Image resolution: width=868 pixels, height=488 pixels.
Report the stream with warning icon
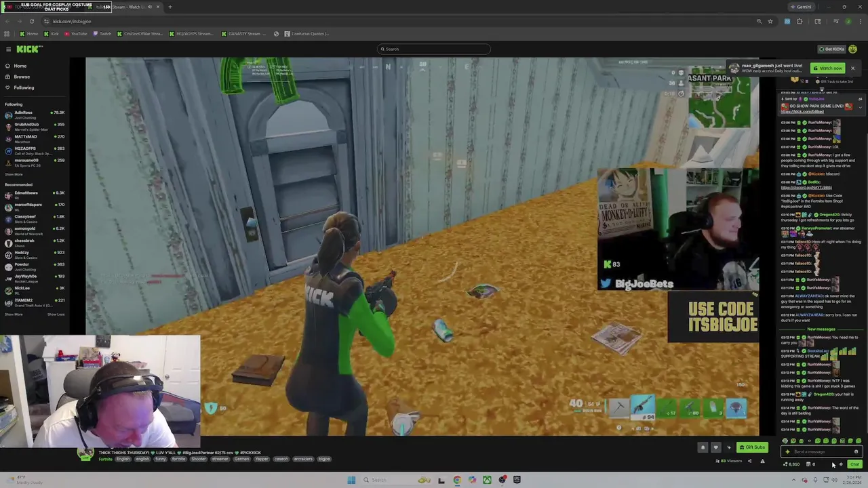[x=762, y=461]
